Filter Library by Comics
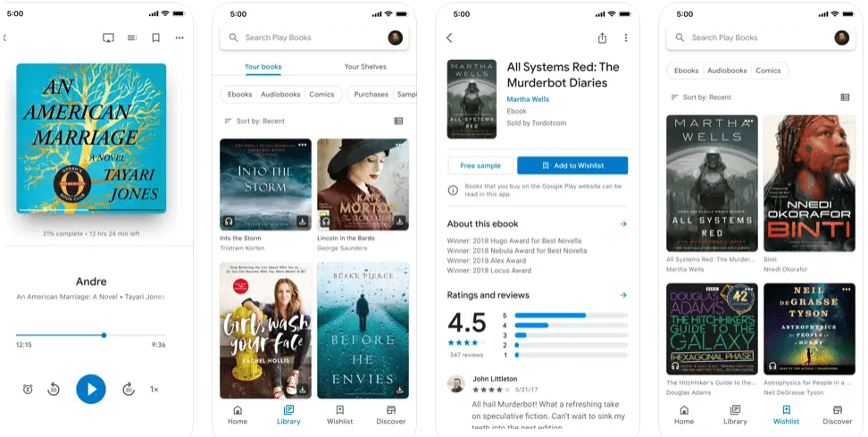The height and width of the screenshot is (437, 868). (x=321, y=94)
